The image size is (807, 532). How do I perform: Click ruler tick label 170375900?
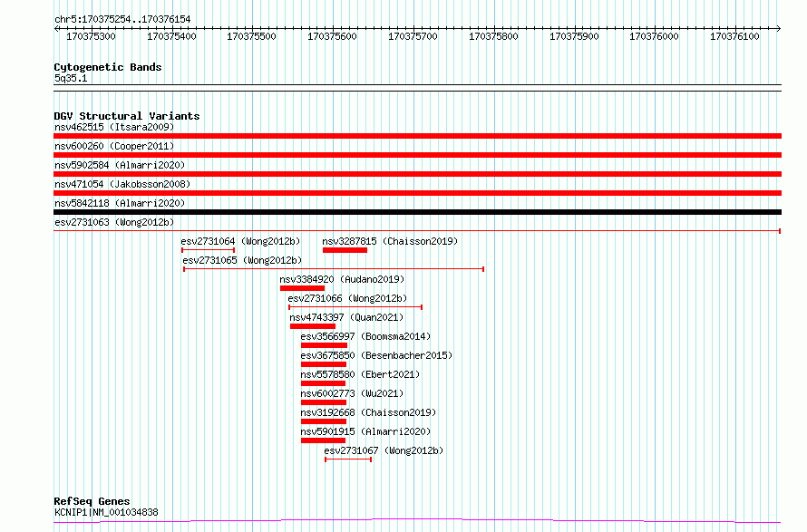[x=574, y=36]
